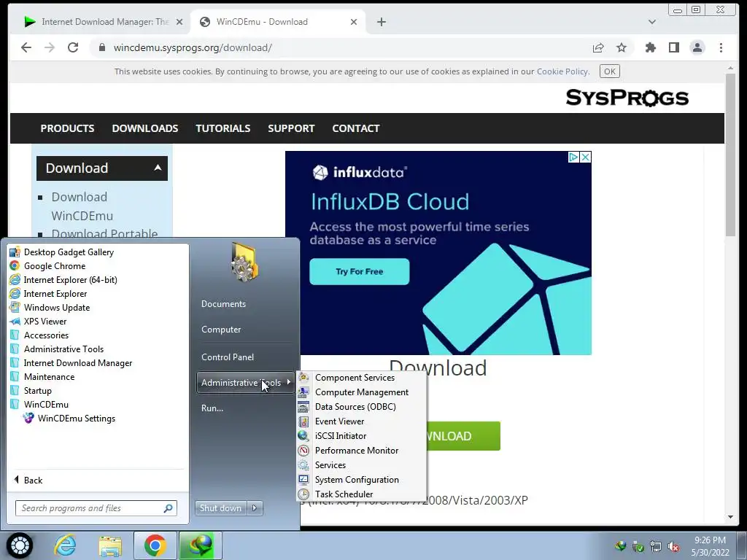Open Windows Explorer from the taskbar
The image size is (747, 560).
(110, 545)
